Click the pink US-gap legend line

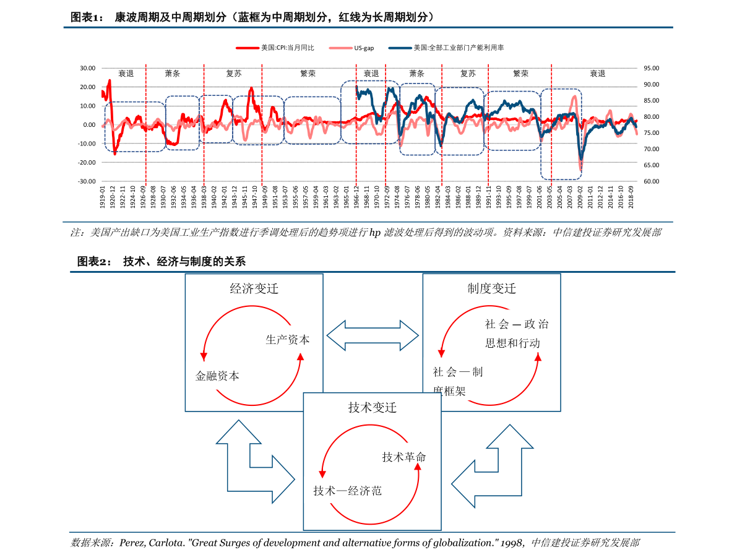pyautogui.click(x=340, y=48)
